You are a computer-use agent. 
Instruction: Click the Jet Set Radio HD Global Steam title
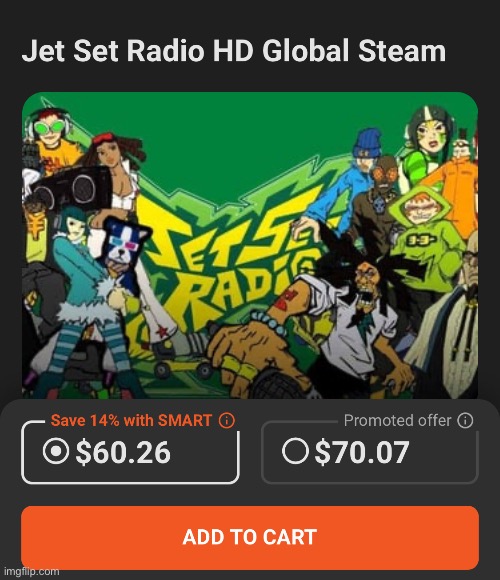[x=234, y=50]
